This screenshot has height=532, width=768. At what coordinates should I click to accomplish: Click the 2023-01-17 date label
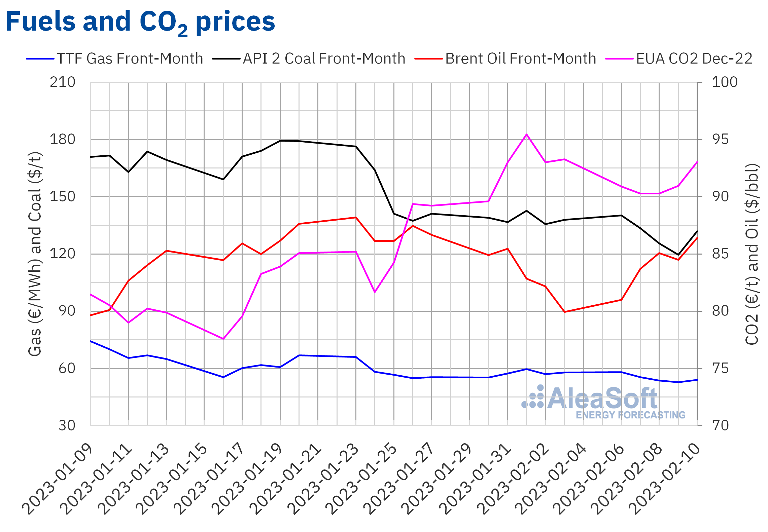(209, 479)
